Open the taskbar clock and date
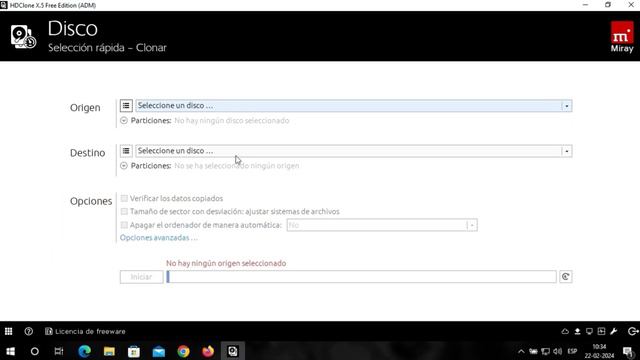The image size is (640, 360). click(599, 351)
